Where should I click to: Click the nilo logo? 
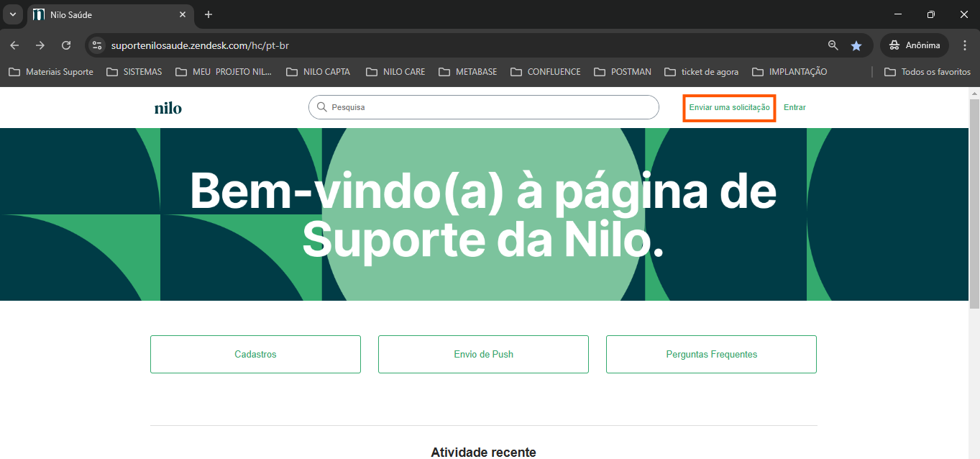point(168,108)
